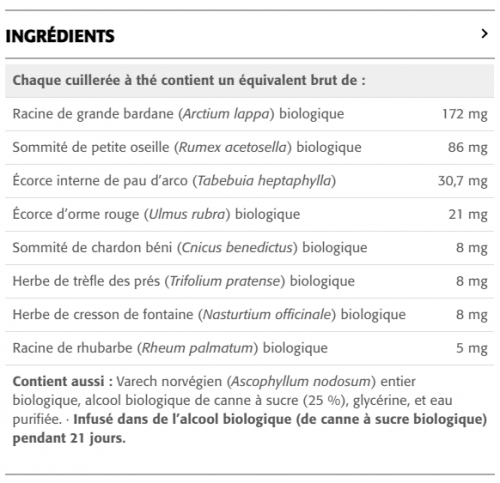The width and height of the screenshot is (500, 483).
Task: Click the 172 mg value
Action: pos(465,114)
